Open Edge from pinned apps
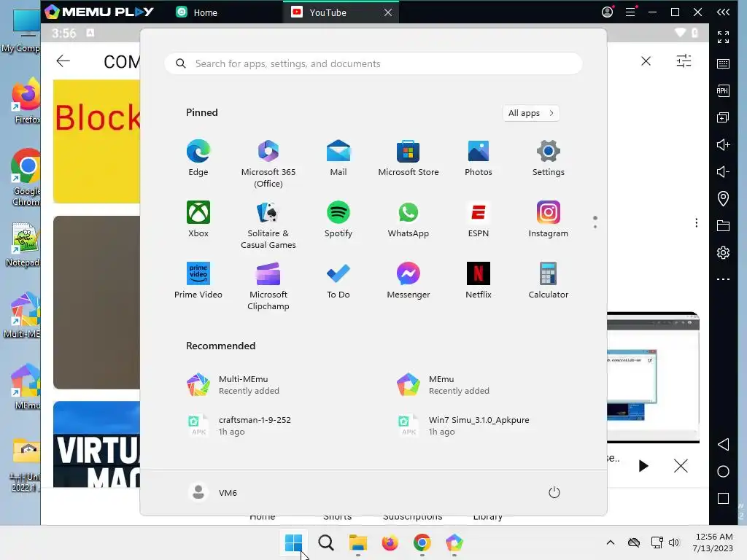747x560 pixels. pyautogui.click(x=198, y=158)
